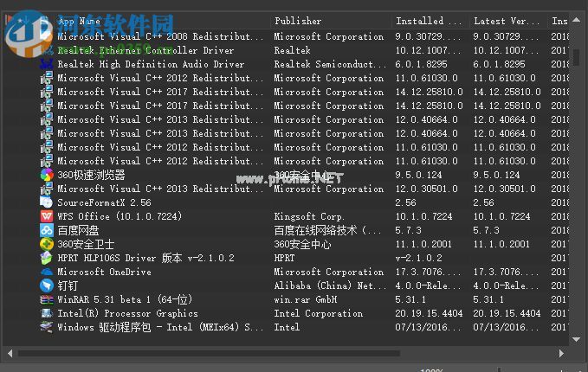Click the HPRT publisher cell

(284, 258)
